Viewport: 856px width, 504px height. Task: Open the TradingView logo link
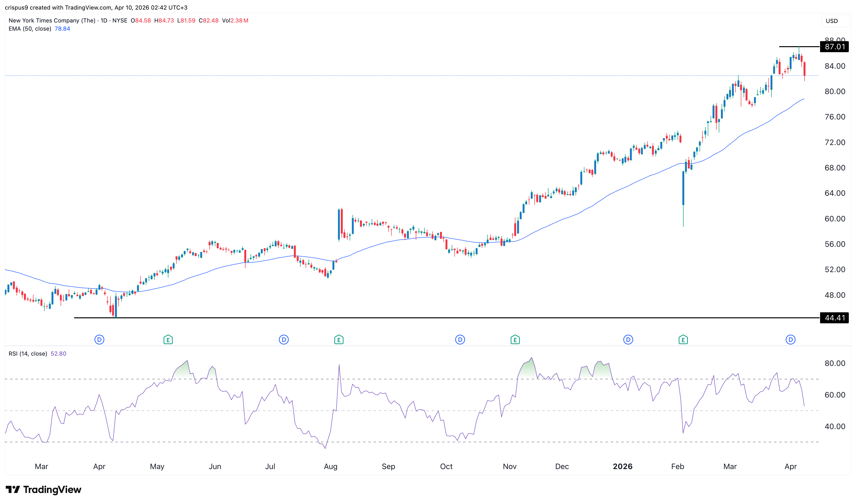tap(44, 489)
